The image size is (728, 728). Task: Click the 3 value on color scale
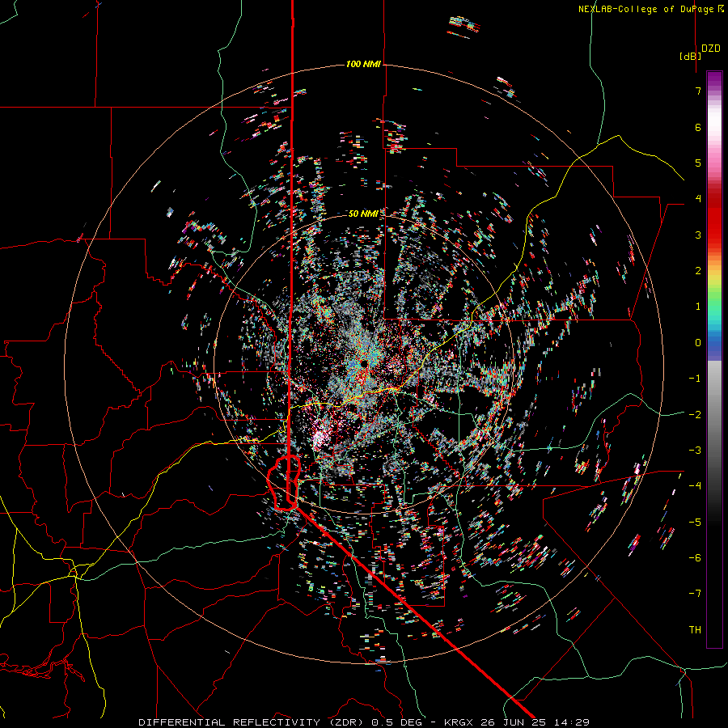tap(698, 235)
